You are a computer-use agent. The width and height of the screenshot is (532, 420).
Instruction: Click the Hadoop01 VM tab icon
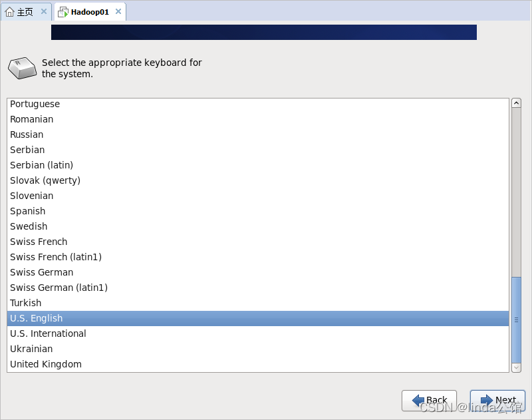point(63,12)
